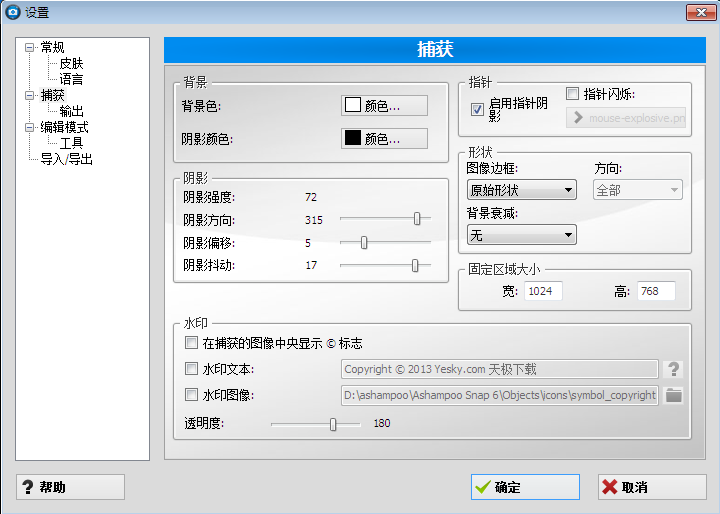Collapse the 常规 tree node
The width and height of the screenshot is (720, 514).
[x=30, y=47]
